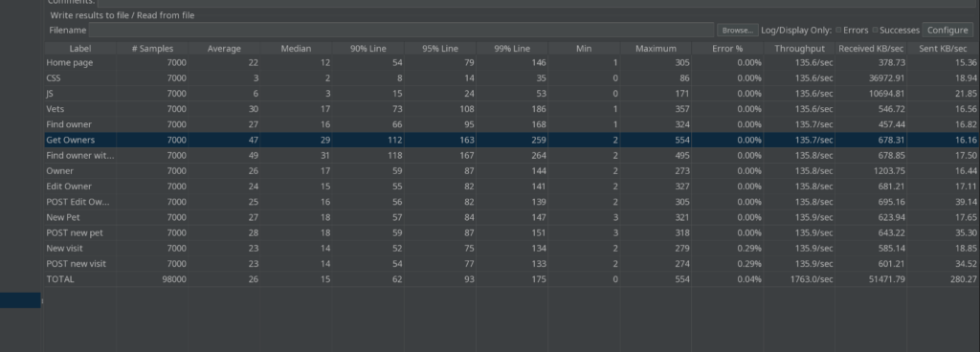Sort by Median column header
Image resolution: width=980 pixels, height=352 pixels.
(x=297, y=48)
